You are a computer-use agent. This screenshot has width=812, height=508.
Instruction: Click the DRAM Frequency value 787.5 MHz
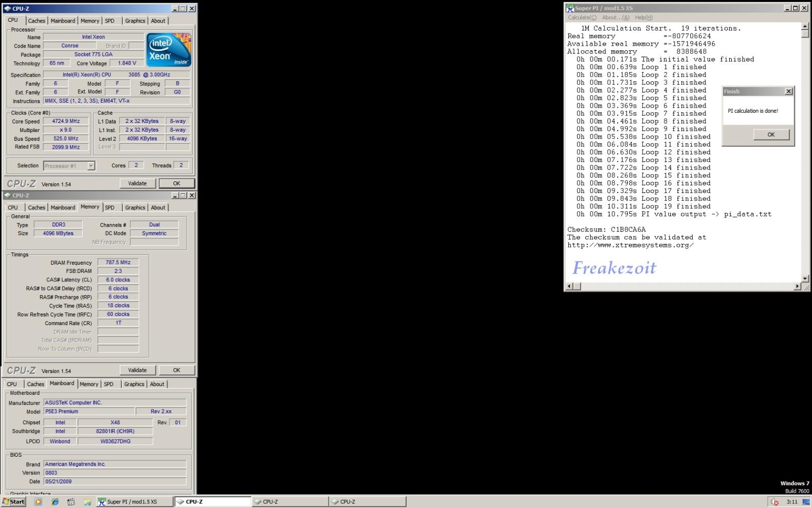pyautogui.click(x=118, y=263)
